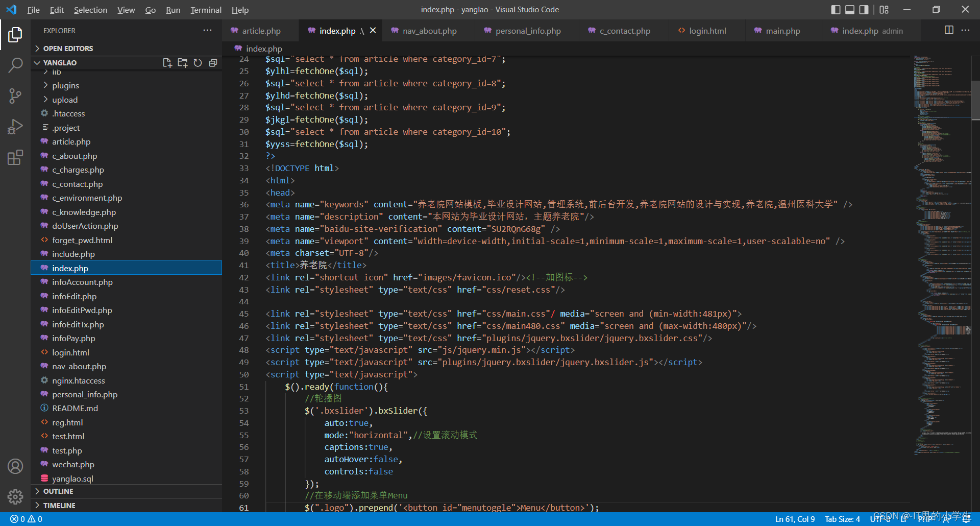
Task: Expand the TIMELINE section
Action: [126, 506]
